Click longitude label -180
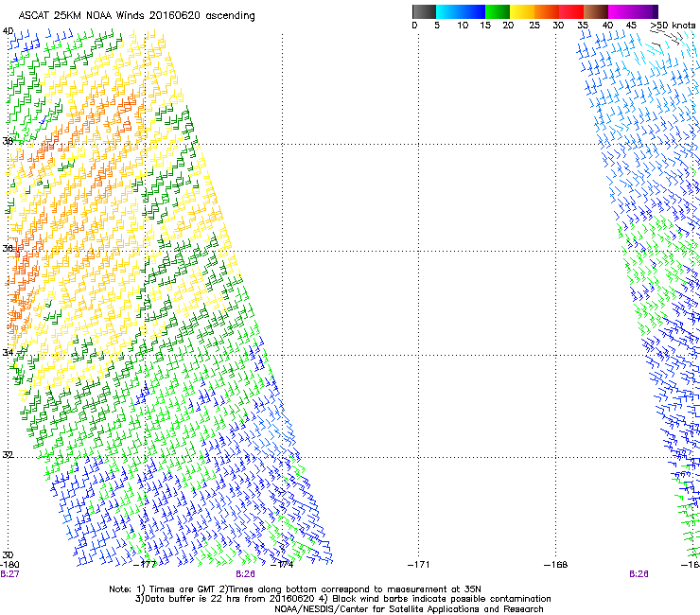The width and height of the screenshot is (700, 615). (x=9, y=565)
